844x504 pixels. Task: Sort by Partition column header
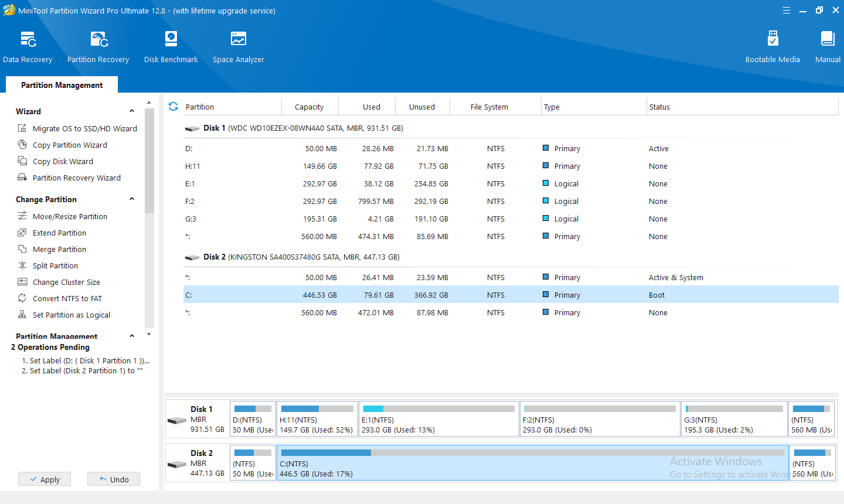click(232, 107)
